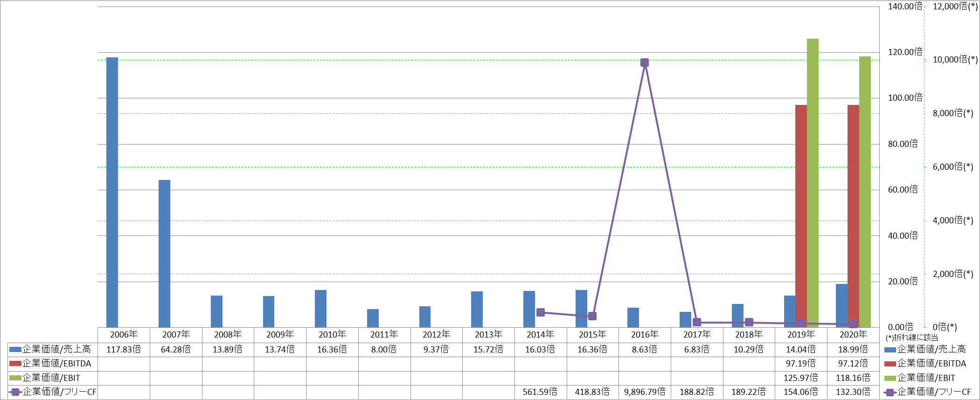Select the 2020年 column header

tap(853, 335)
